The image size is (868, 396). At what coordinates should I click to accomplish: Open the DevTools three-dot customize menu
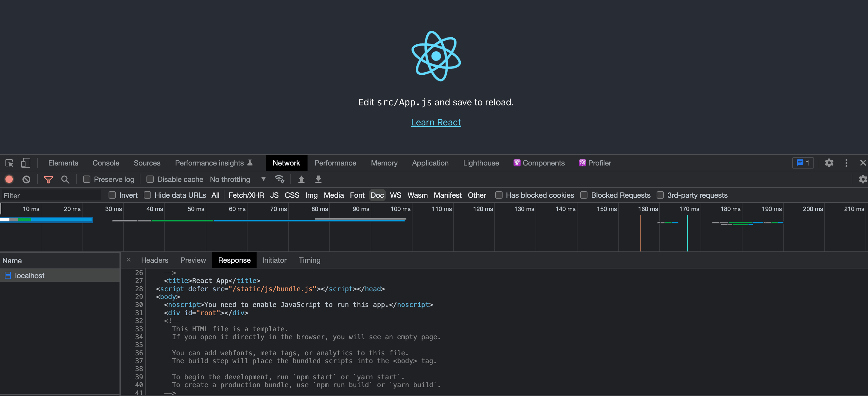(x=846, y=163)
